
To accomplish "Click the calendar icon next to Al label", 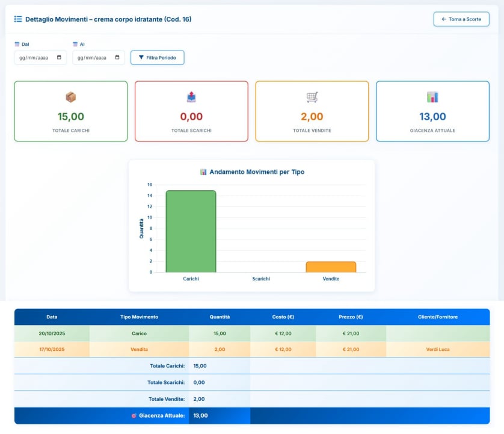I will (75, 45).
